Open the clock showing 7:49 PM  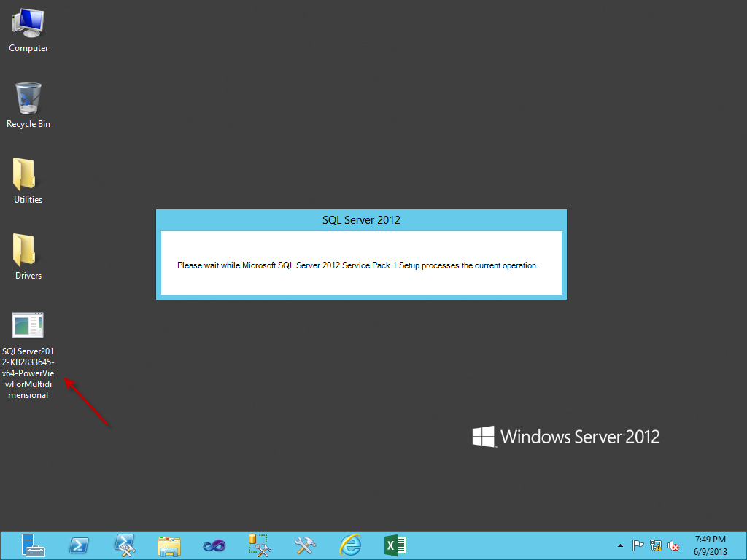(711, 545)
